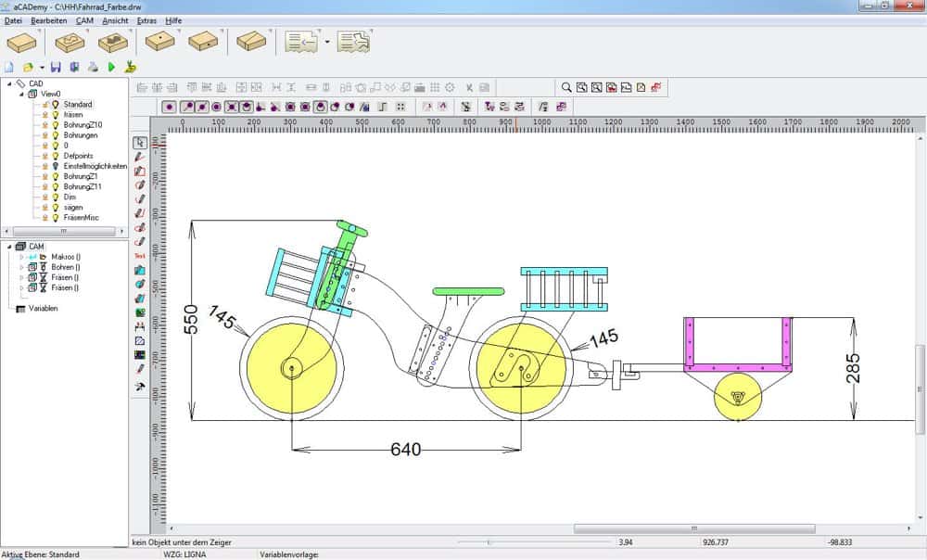The width and height of the screenshot is (927, 560).
Task: Click the plain workpiece block icon
Action: coord(21,43)
